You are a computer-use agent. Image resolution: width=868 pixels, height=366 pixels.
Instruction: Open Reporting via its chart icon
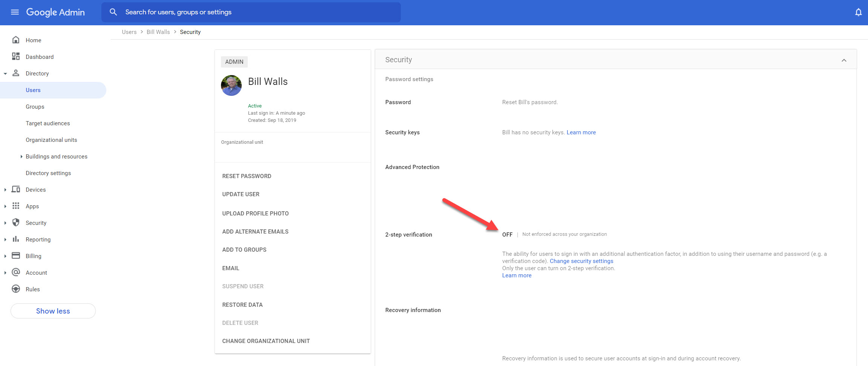click(x=15, y=239)
